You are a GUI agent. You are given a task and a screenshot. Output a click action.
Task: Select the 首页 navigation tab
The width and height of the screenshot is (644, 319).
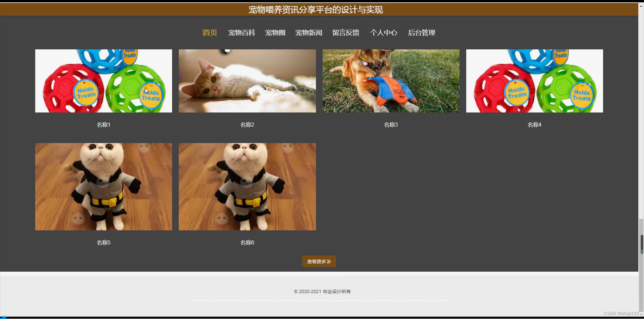pos(209,33)
